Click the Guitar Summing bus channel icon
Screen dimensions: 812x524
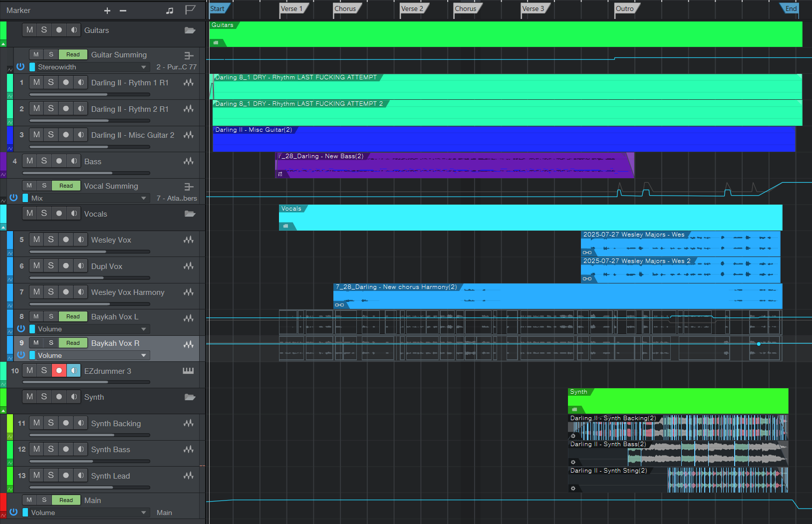pos(189,55)
